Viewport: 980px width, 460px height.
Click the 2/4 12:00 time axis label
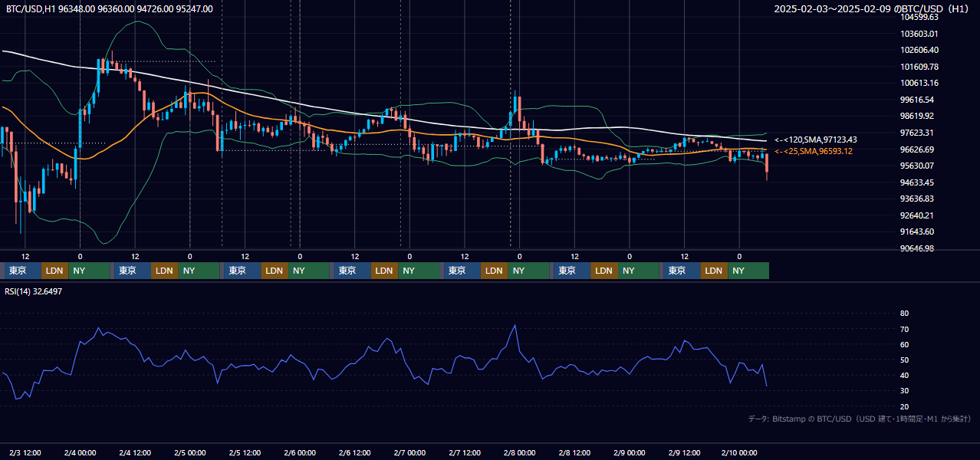coord(135,453)
